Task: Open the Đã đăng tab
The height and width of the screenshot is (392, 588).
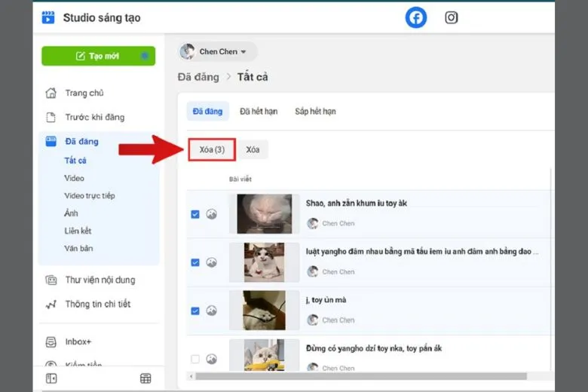Action: (x=207, y=112)
